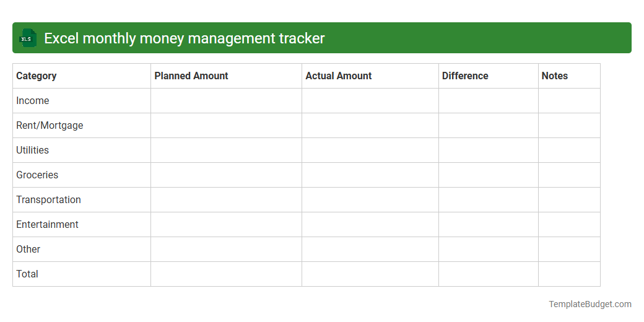Select the 'Income' row label
644x322 pixels.
click(x=32, y=100)
